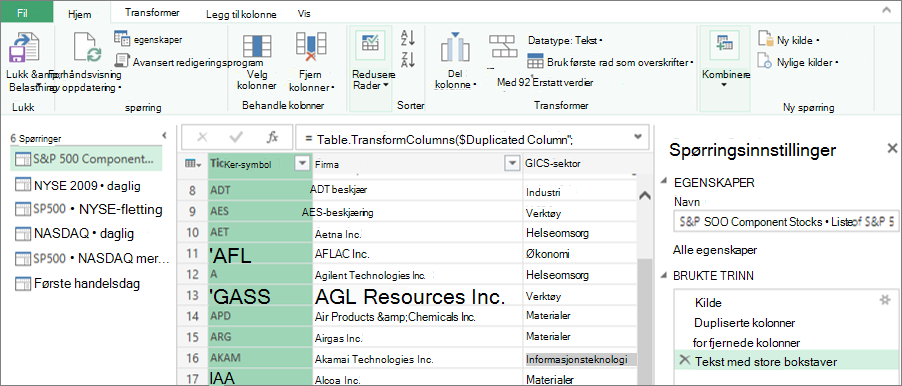
Task: Open the Alle egenskaper link
Action: click(x=715, y=250)
